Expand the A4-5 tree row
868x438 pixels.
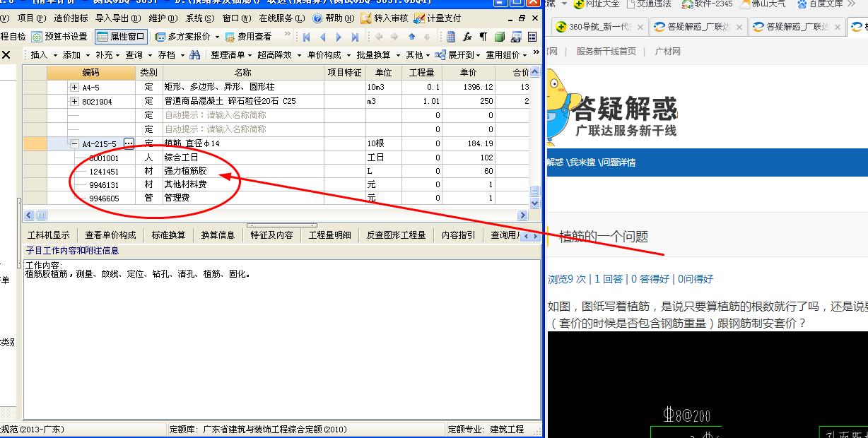point(74,88)
